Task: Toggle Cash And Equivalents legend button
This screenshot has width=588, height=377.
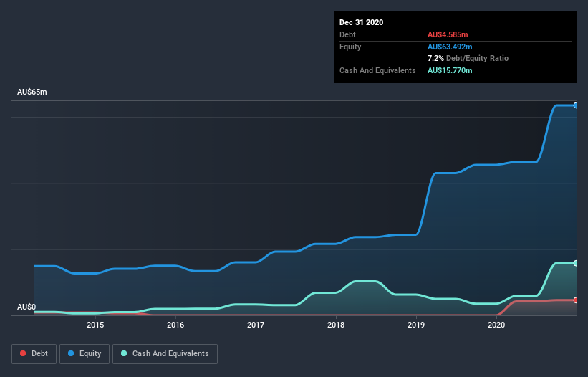Action: tap(165, 354)
